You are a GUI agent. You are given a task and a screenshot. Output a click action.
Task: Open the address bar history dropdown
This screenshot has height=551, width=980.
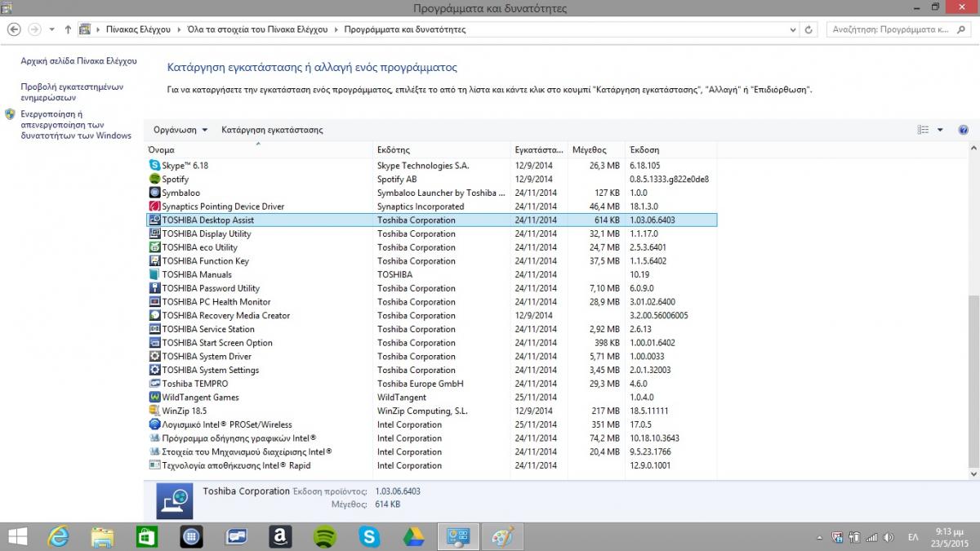coord(794,29)
